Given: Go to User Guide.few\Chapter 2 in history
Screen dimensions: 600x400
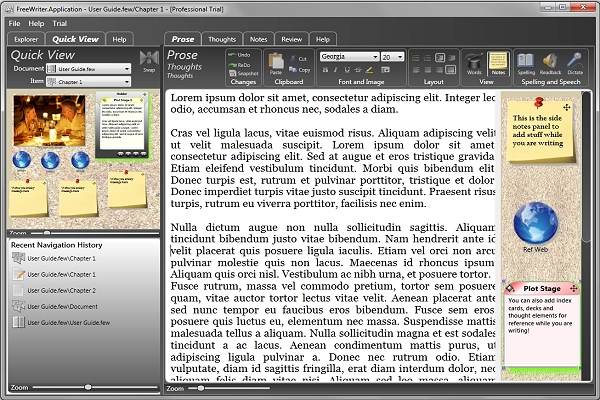Looking at the screenshot, I should [54, 291].
